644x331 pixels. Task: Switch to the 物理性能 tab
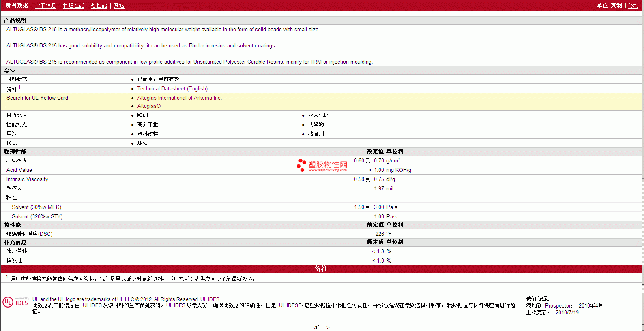pyautogui.click(x=73, y=5)
